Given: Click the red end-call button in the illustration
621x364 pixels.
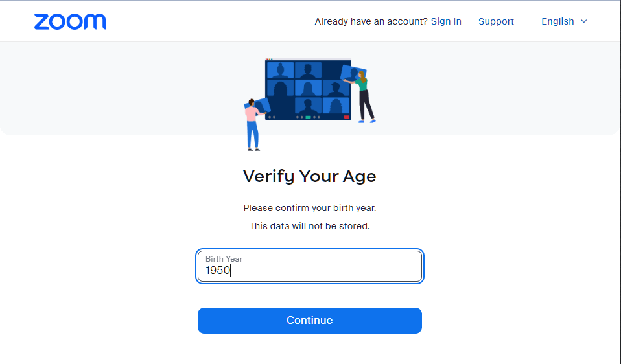Looking at the screenshot, I should point(346,117).
